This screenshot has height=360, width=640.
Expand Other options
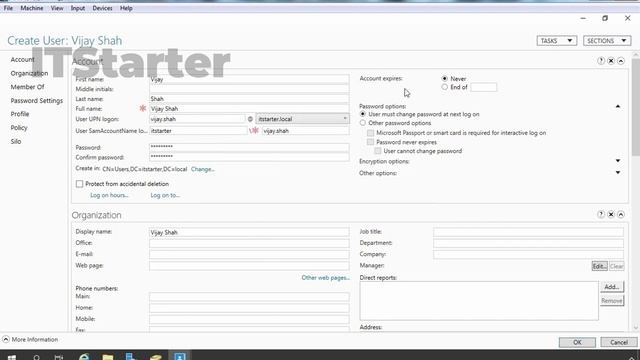pos(618,173)
